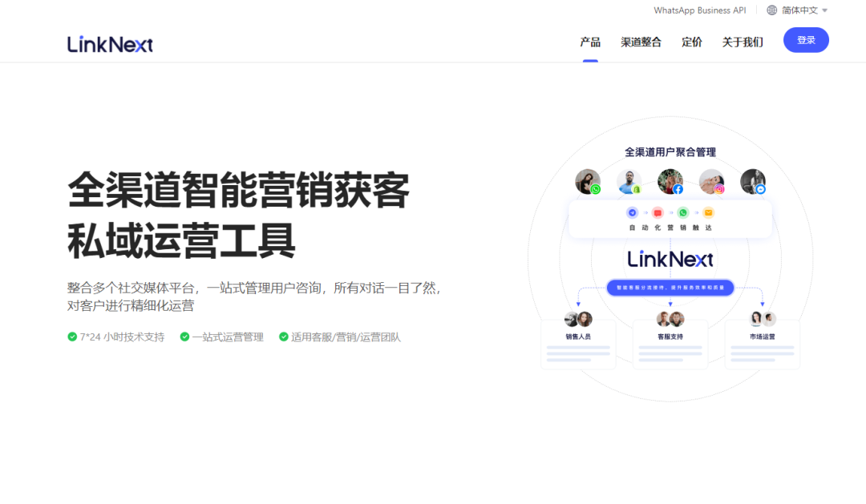Viewport: 866px width, 504px height.
Task: Open the WhatsApp Business API link
Action: coord(699,10)
